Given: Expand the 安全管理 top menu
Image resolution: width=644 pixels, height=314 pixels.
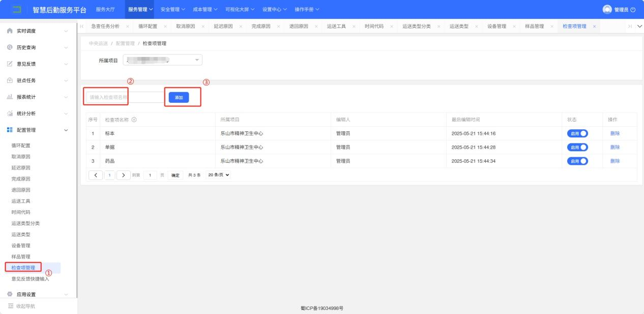Looking at the screenshot, I should [x=173, y=10].
